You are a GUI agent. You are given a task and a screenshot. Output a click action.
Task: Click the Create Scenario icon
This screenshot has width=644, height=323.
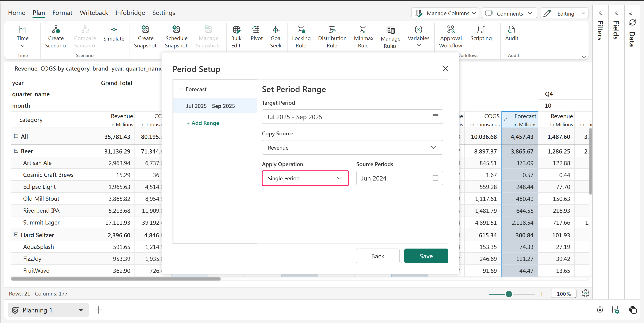click(x=55, y=30)
